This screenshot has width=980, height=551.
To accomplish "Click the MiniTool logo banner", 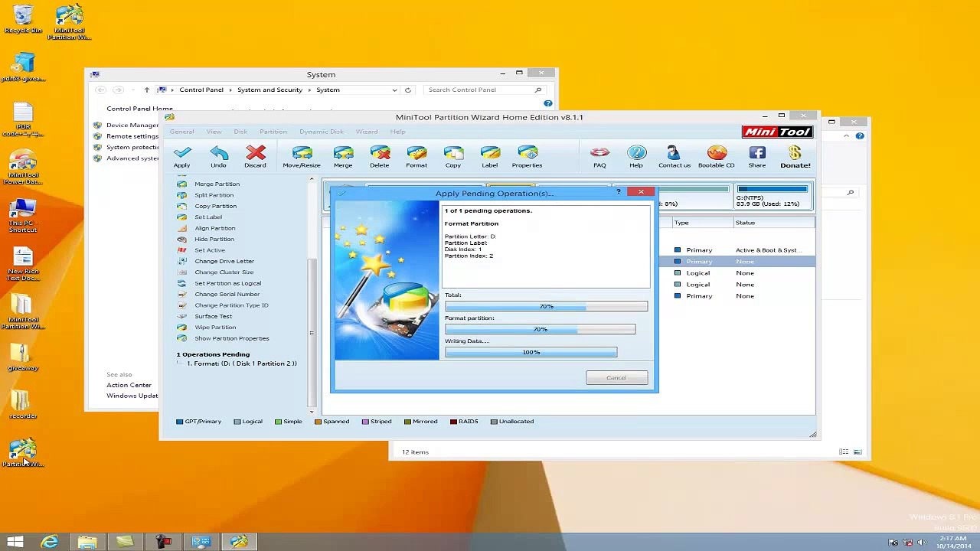I will point(777,132).
